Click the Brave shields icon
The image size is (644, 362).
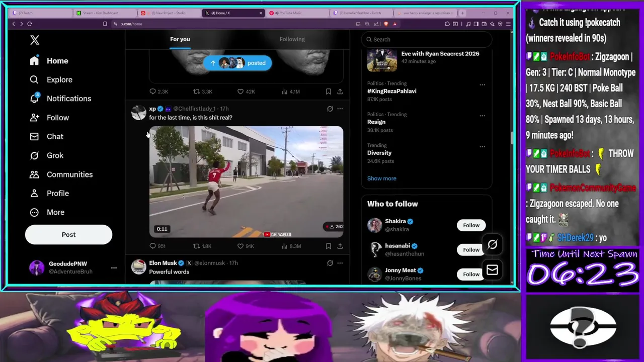click(386, 24)
